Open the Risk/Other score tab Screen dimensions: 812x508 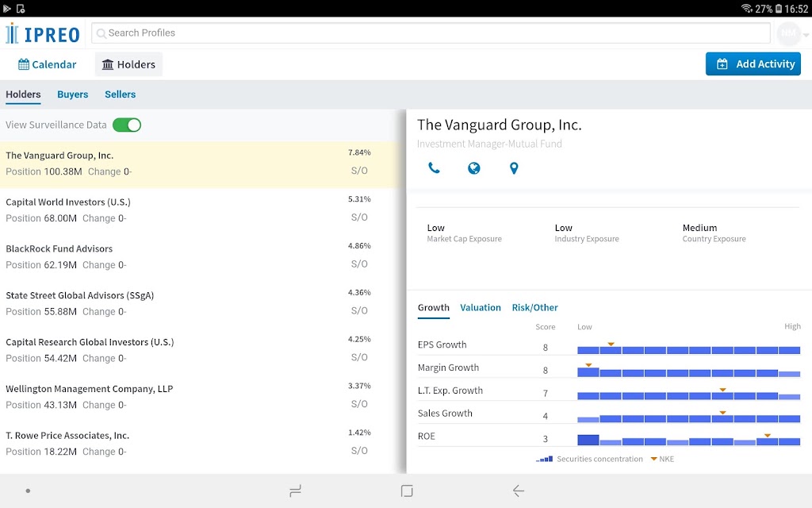[535, 307]
